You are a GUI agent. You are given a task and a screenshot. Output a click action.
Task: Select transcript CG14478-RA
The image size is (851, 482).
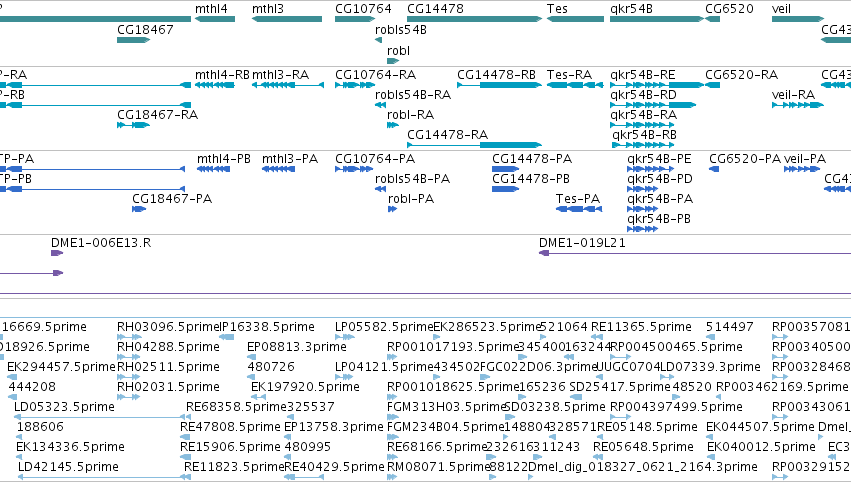pyautogui.click(x=448, y=135)
